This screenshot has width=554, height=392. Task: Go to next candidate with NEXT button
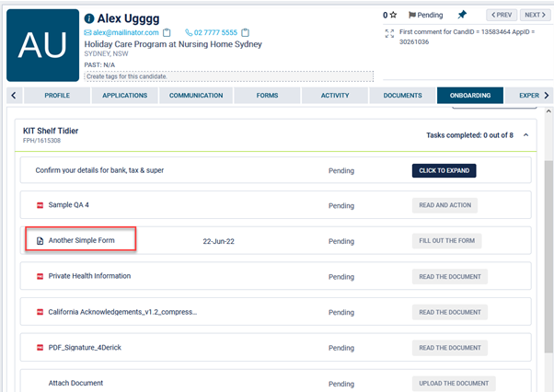coord(534,15)
